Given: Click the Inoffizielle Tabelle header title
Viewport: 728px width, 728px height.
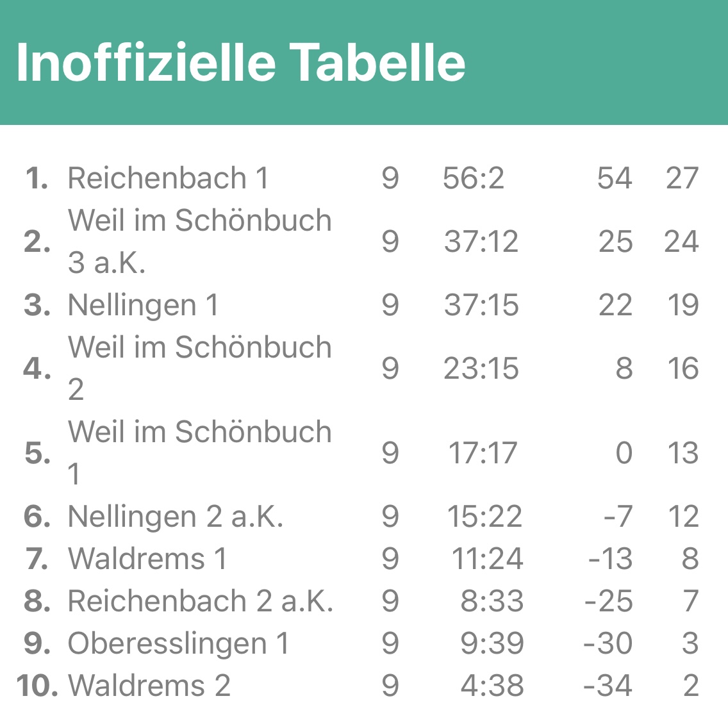Looking at the screenshot, I should coord(240,63).
